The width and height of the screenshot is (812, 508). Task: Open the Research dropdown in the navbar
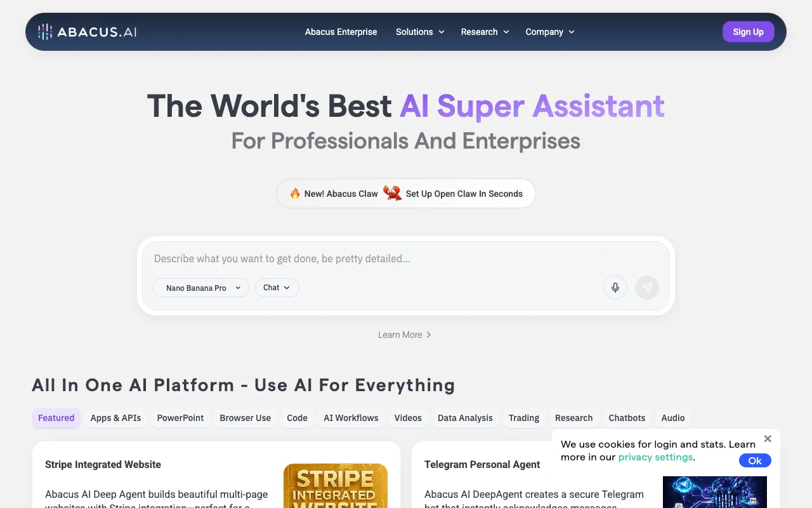484,32
